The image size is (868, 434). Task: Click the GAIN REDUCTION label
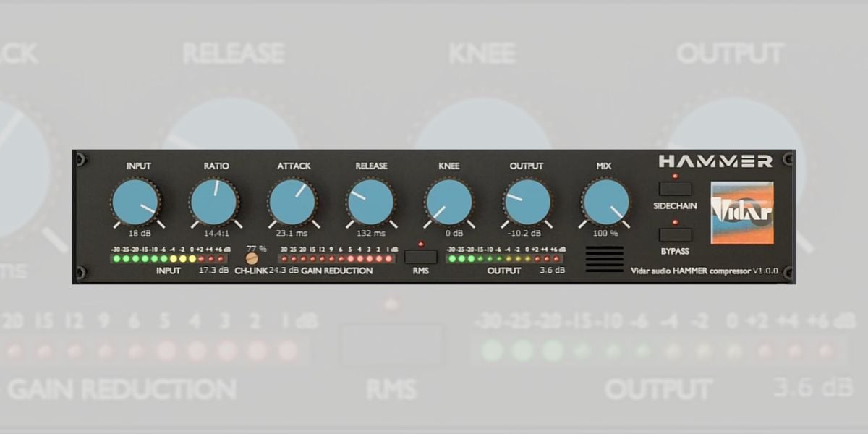pyautogui.click(x=337, y=271)
